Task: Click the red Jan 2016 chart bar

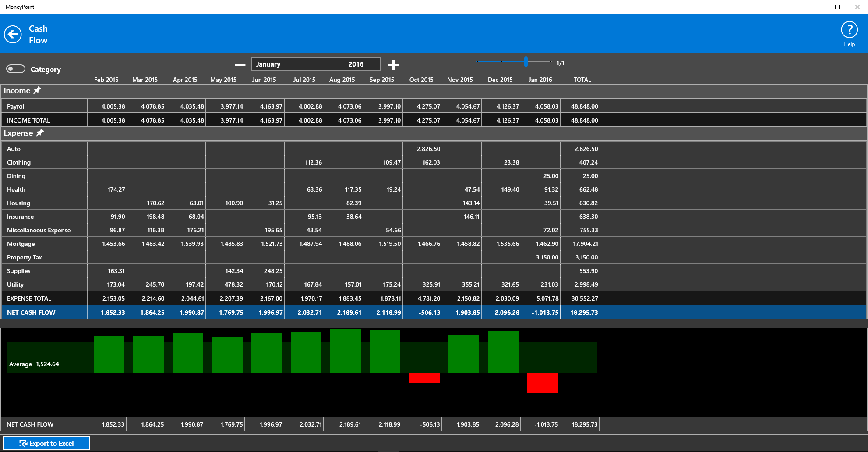Action: click(543, 383)
